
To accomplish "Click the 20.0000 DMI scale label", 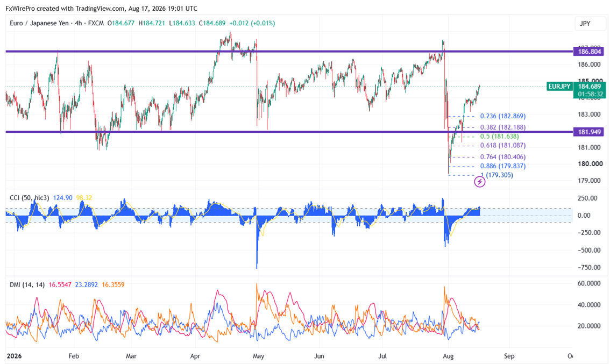I will [589, 326].
